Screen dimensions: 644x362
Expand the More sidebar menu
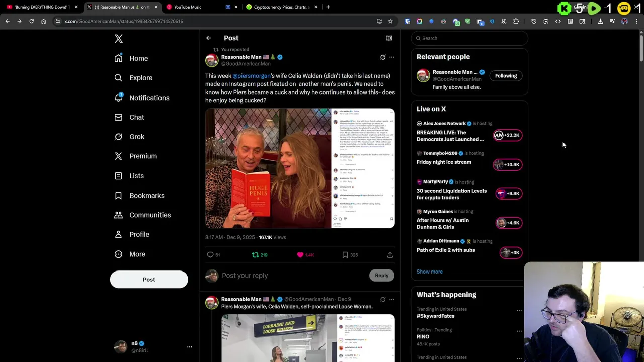(x=130, y=254)
